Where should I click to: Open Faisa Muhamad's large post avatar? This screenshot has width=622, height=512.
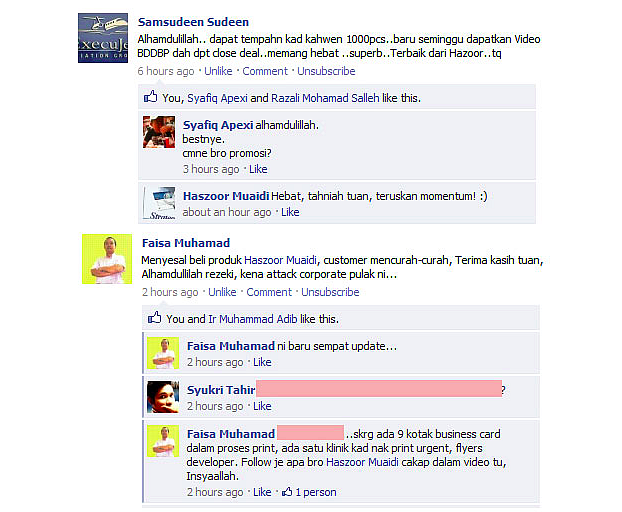click(107, 259)
